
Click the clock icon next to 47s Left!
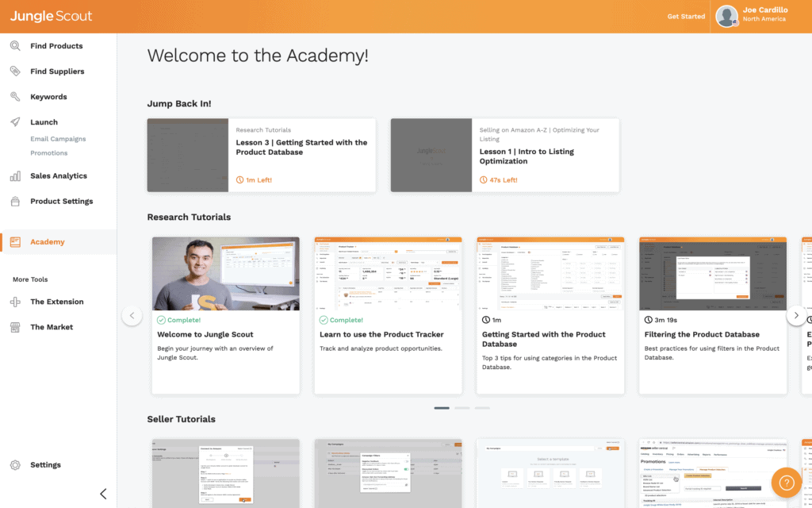pos(483,180)
